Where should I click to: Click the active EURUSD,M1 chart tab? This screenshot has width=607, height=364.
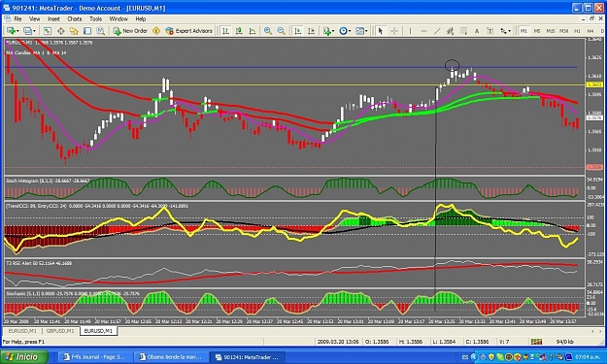[98, 331]
